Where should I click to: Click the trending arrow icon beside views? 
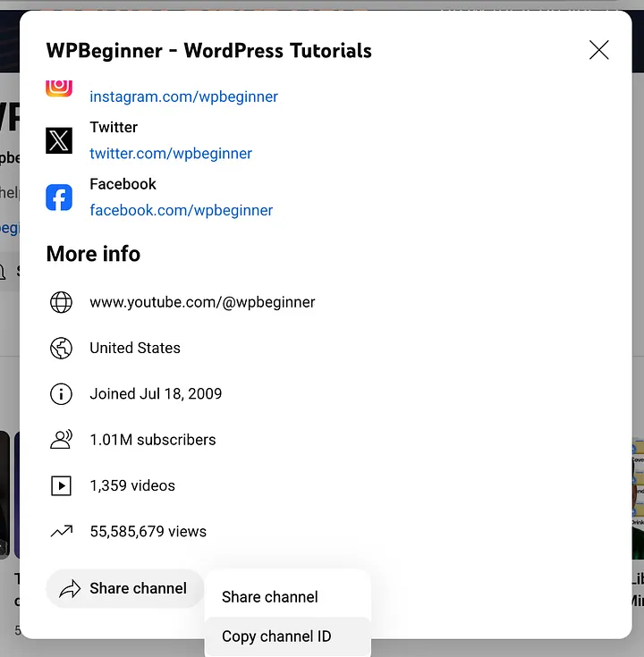tap(61, 532)
